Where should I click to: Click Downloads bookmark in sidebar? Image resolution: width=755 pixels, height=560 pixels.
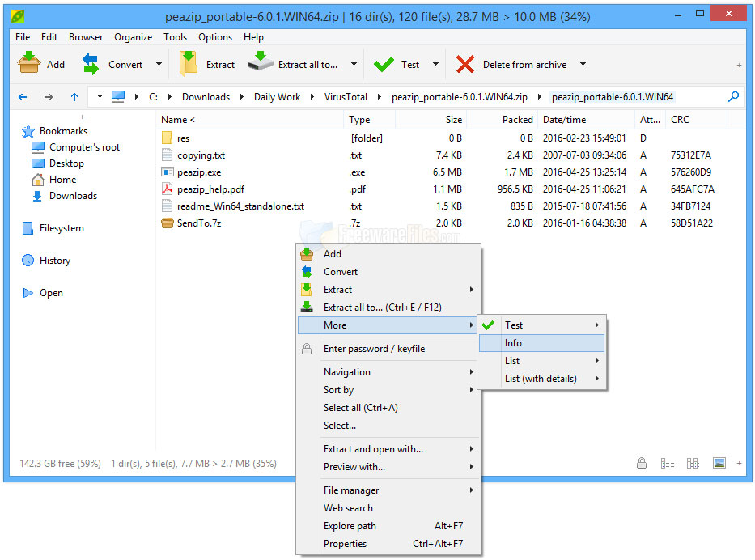pos(73,196)
